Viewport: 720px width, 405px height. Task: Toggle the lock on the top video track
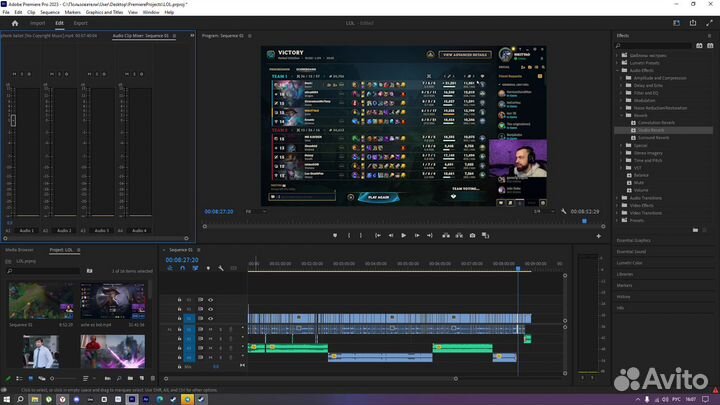180,299
